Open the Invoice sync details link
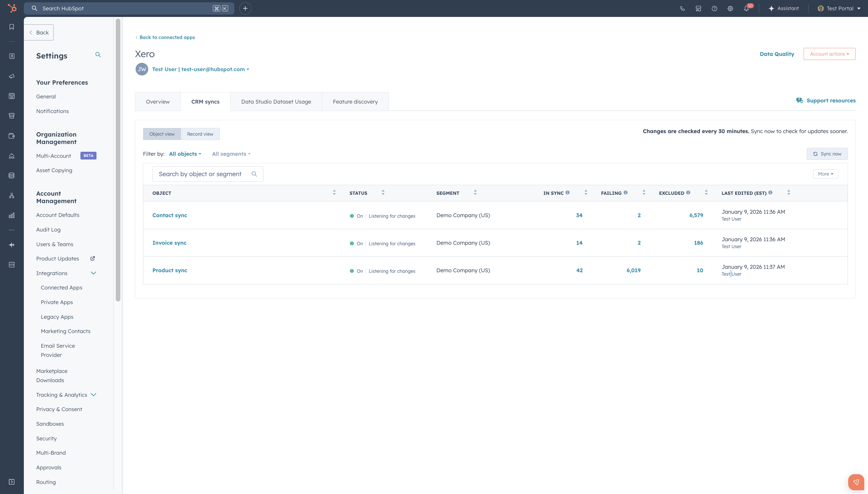 pyautogui.click(x=169, y=243)
